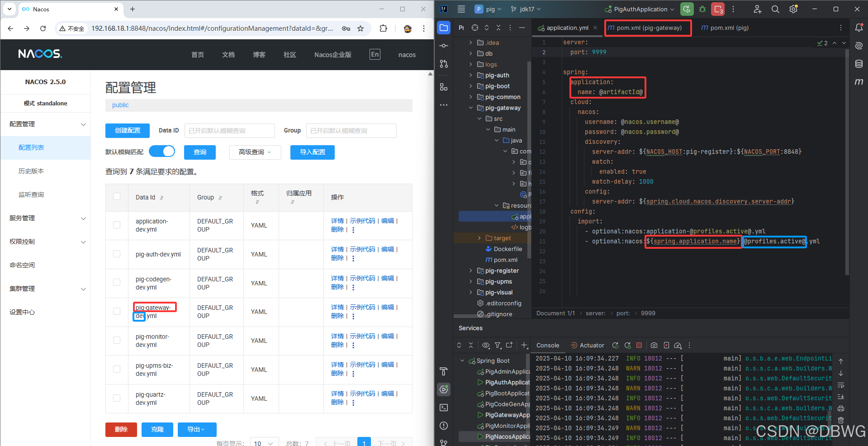
Task: Check the pig-upms-biz-dev.yml row checkbox
Action: click(x=117, y=369)
